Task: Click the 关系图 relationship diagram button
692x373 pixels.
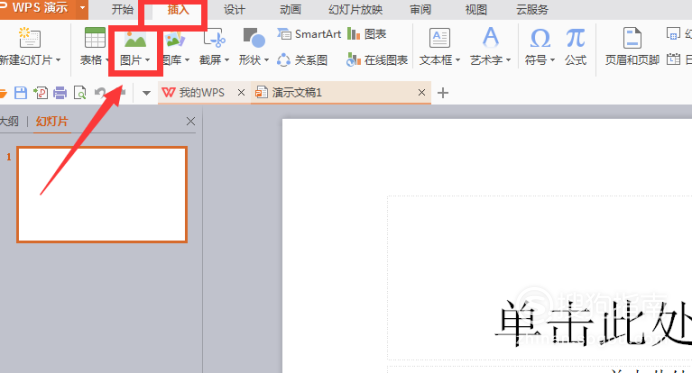Action: point(302,60)
